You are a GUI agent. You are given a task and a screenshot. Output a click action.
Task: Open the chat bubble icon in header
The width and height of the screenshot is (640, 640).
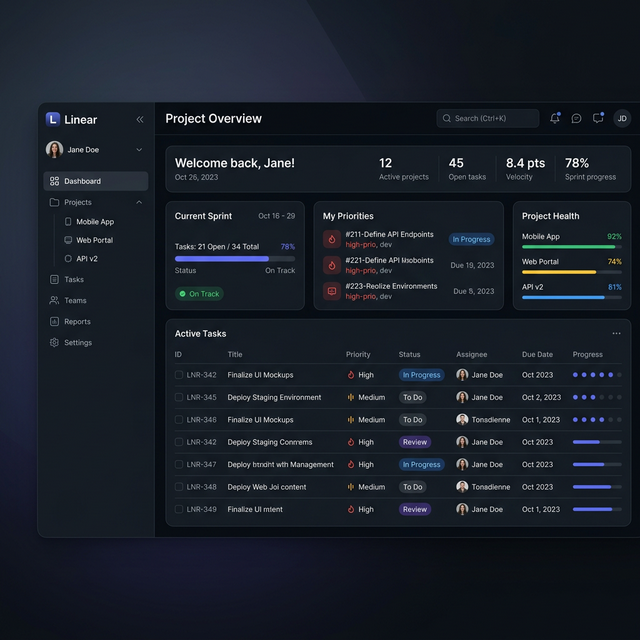(x=576, y=118)
